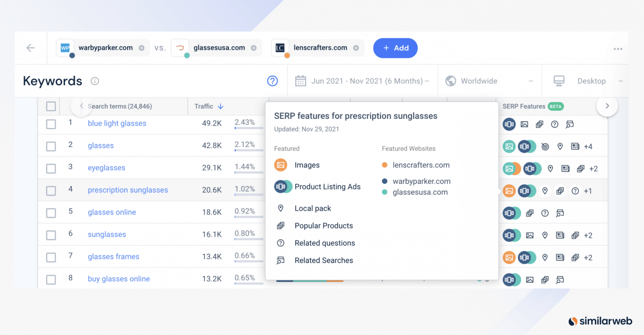Screen dimensions: 644x335
Task: Click the dark blue warbyparker.com color dot
Action: coord(384,181)
